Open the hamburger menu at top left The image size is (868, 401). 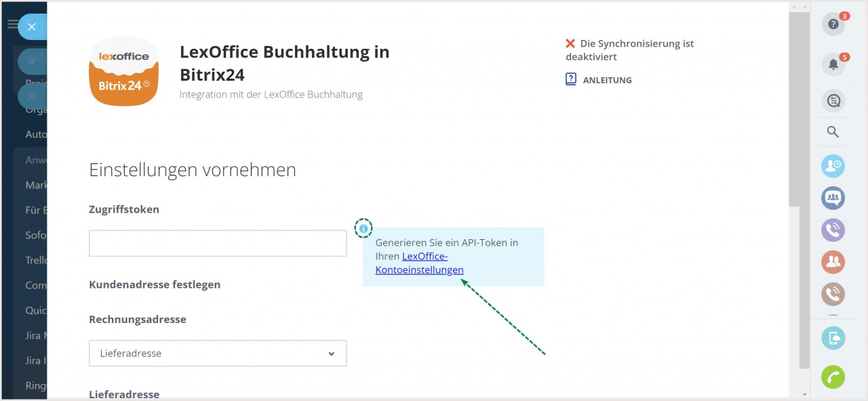point(12,24)
